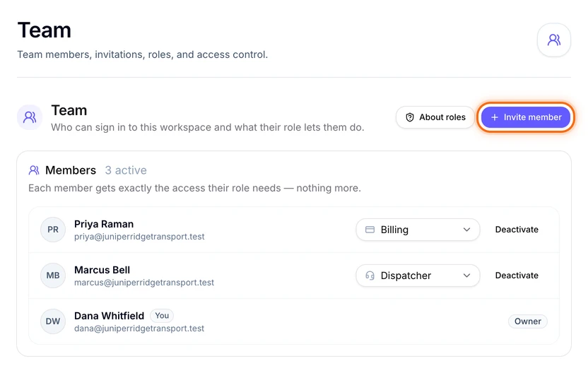Click the Team section heading text
This screenshot has width=588, height=373.
point(69,111)
